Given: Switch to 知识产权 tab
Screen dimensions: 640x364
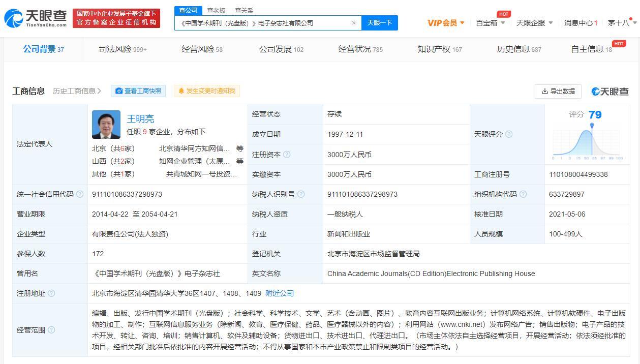Looking at the screenshot, I should coord(440,49).
